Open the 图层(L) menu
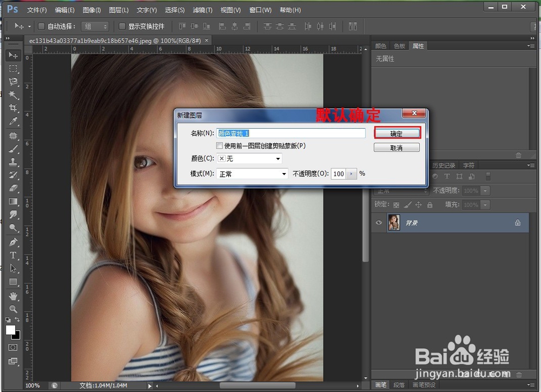This screenshot has height=392, width=541. pos(118,10)
